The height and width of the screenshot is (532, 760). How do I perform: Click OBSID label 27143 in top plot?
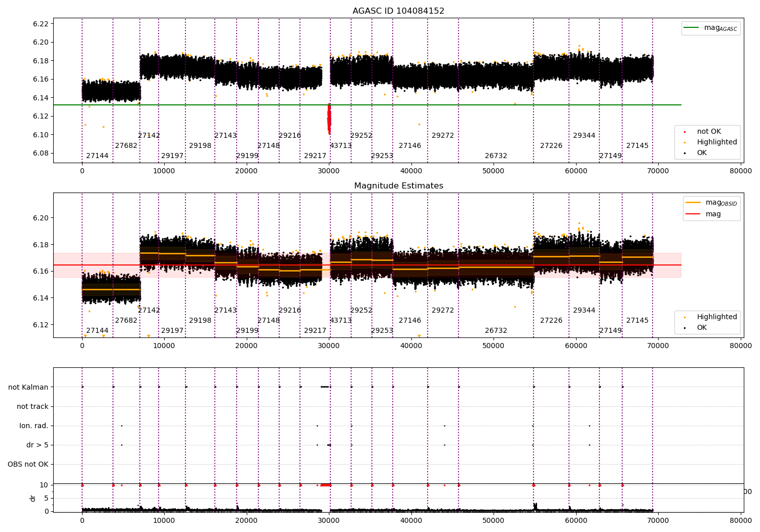point(225,135)
